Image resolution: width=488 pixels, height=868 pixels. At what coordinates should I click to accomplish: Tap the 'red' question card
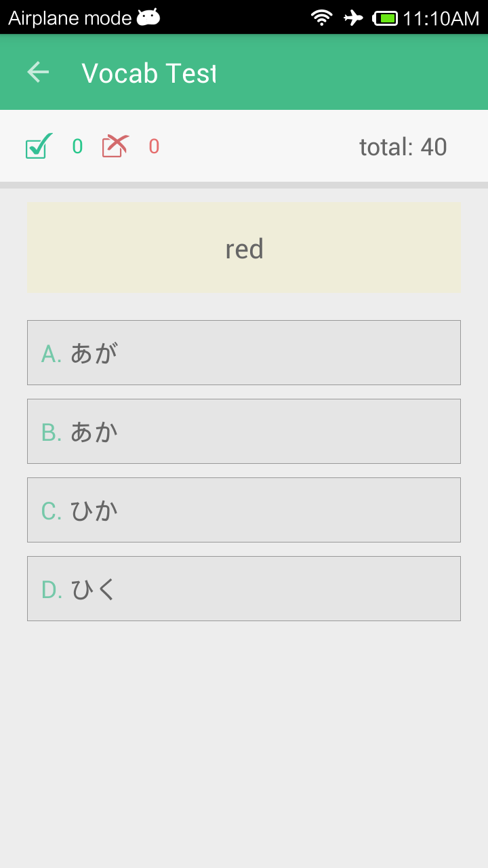244,248
